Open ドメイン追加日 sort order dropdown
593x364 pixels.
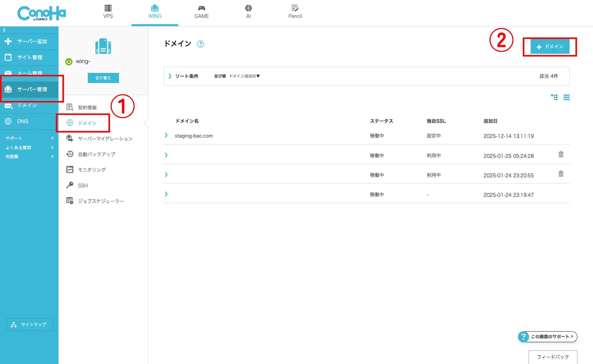[244, 76]
